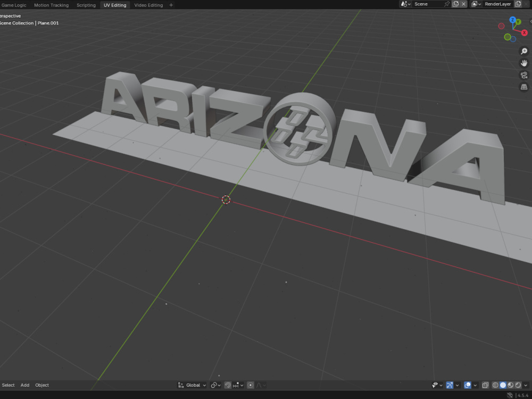Click the blue Z axis on the gizmo
This screenshot has width=532, height=399.
click(513, 20)
